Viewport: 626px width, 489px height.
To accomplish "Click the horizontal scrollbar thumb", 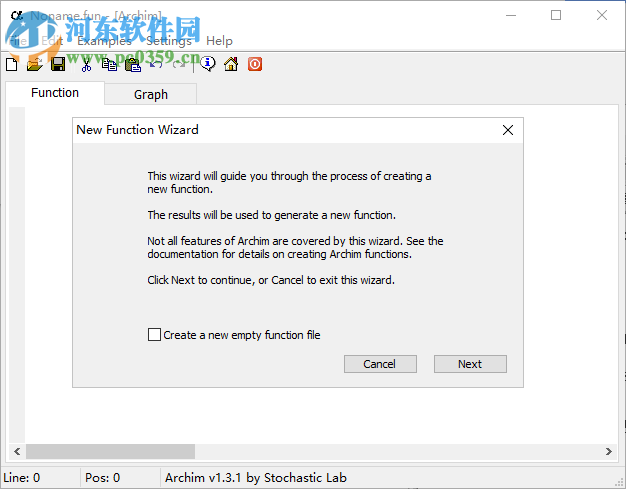I will coord(111,451).
